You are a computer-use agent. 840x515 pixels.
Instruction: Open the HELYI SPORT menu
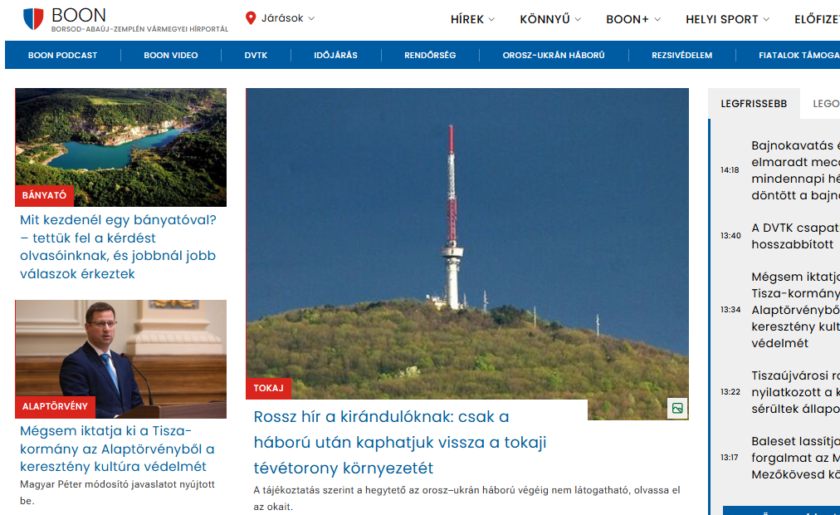(727, 19)
